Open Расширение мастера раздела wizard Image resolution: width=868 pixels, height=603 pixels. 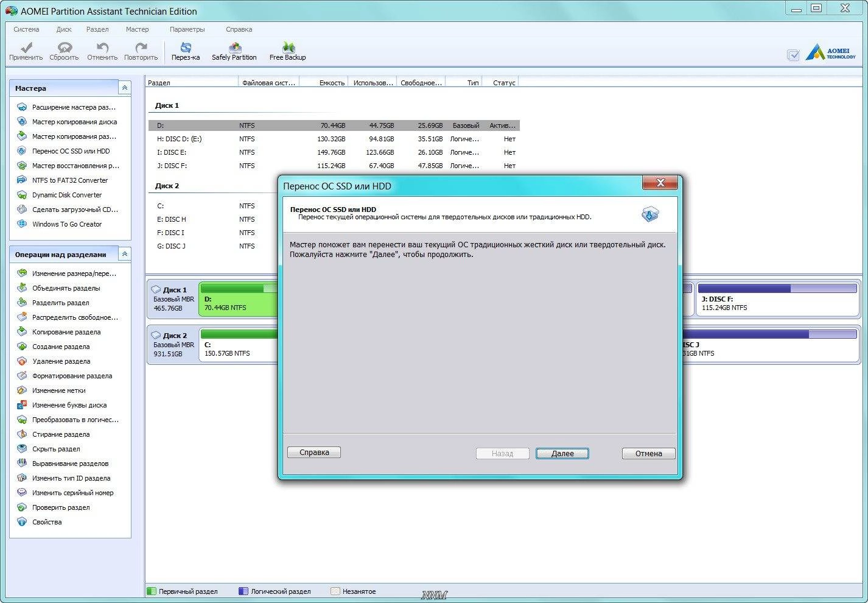pyautogui.click(x=67, y=107)
